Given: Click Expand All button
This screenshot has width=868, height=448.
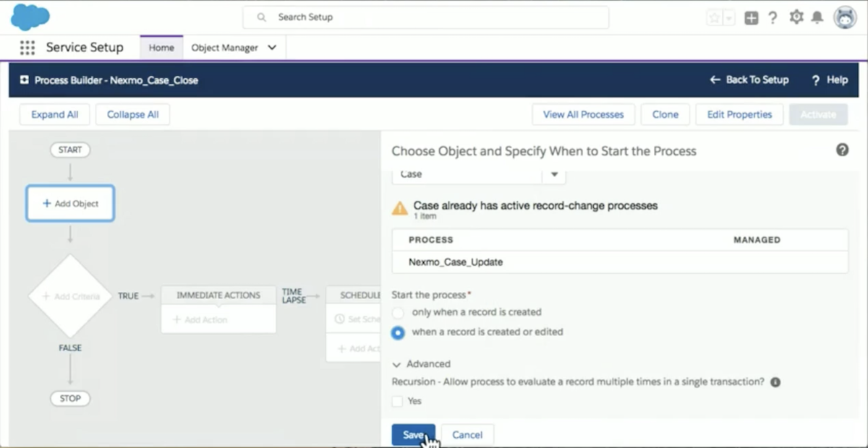Looking at the screenshot, I should (55, 114).
